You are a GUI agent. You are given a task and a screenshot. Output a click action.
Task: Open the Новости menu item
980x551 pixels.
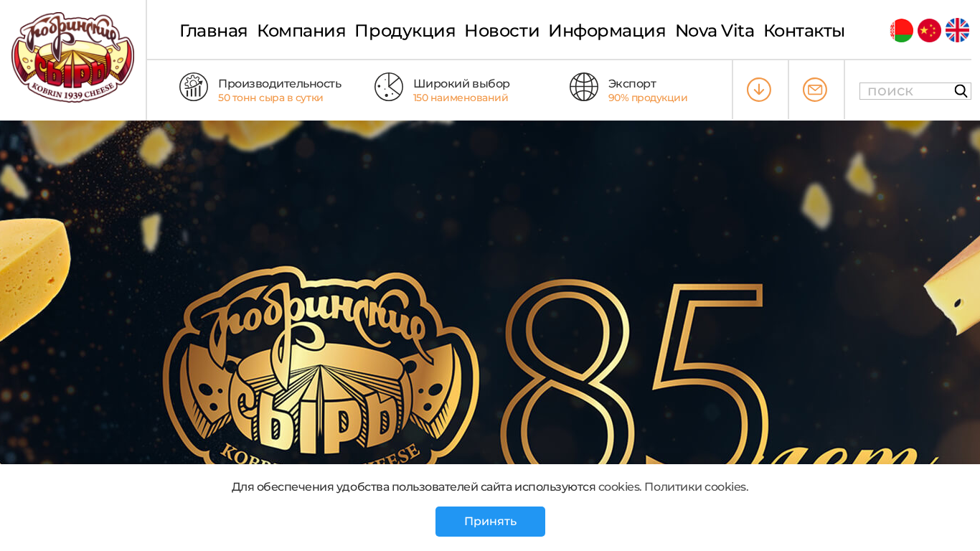click(x=501, y=31)
